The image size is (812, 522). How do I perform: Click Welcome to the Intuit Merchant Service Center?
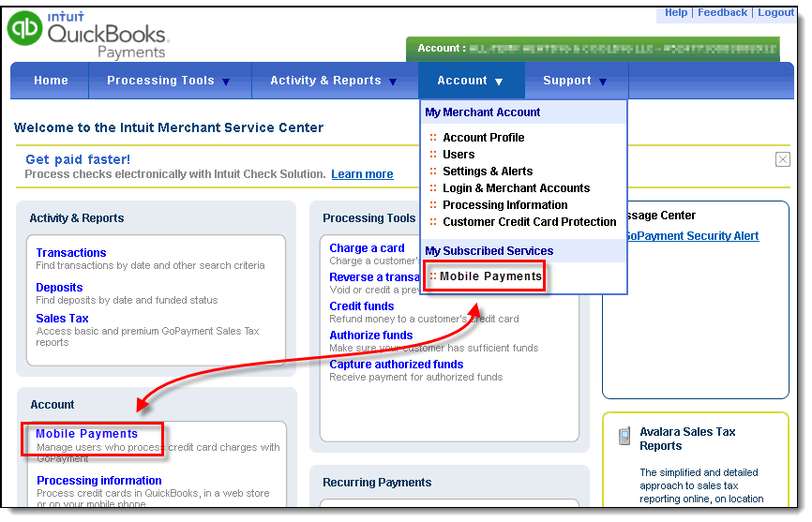pos(168,127)
